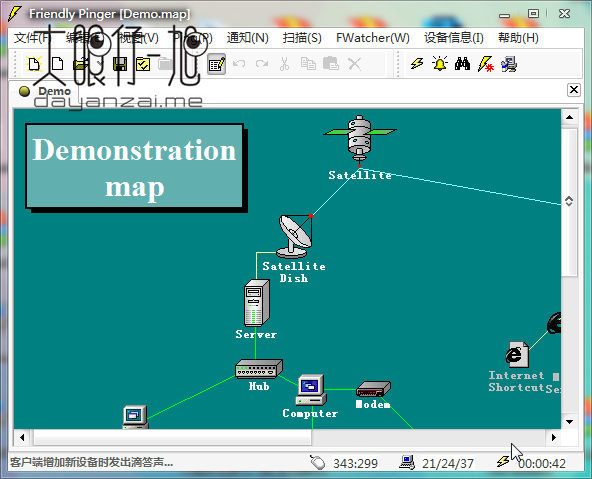Open the 设备信息(I) menu
The height and width of the screenshot is (479, 592).
pyautogui.click(x=453, y=38)
